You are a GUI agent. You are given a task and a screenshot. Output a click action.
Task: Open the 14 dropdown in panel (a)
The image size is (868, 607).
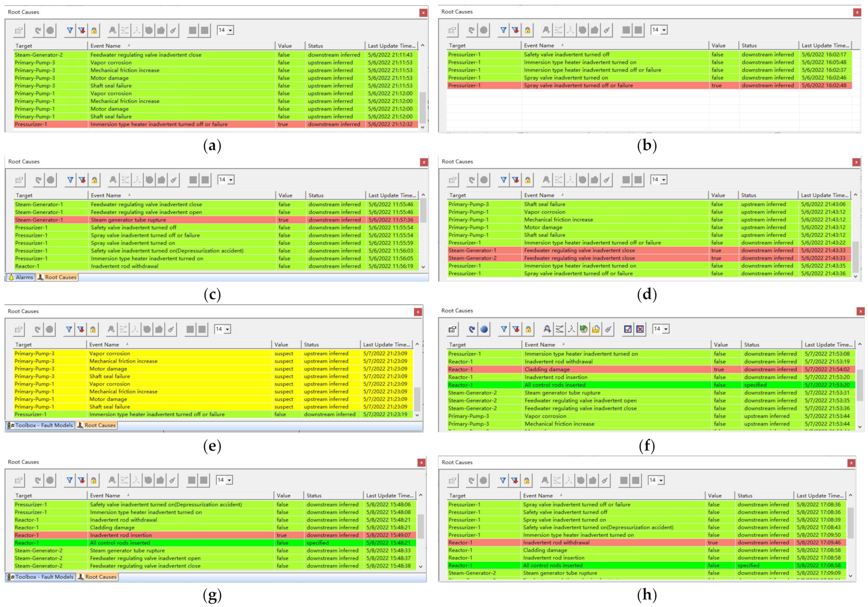[230, 30]
